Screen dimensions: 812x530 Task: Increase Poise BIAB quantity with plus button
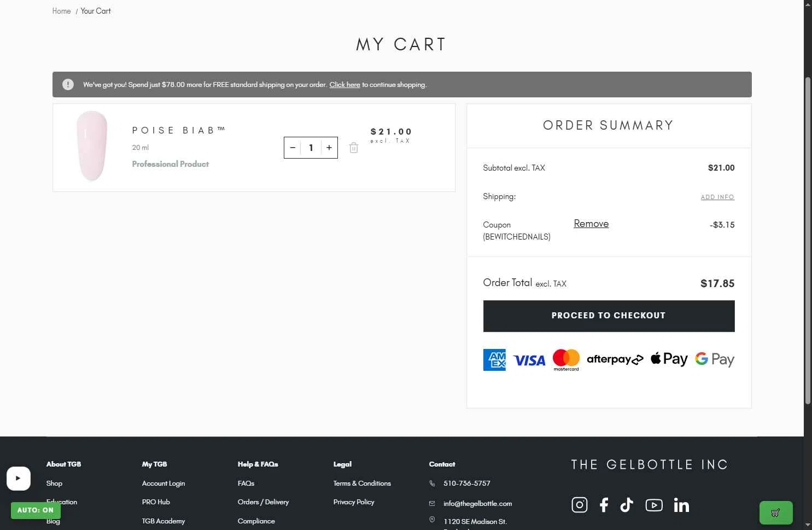(x=329, y=148)
